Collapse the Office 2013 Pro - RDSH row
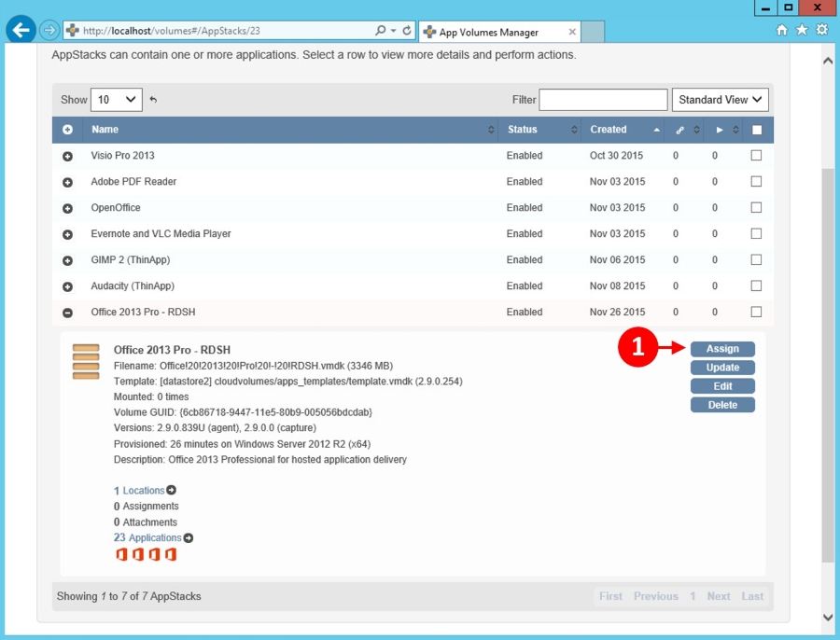This screenshot has width=840, height=640. point(67,313)
